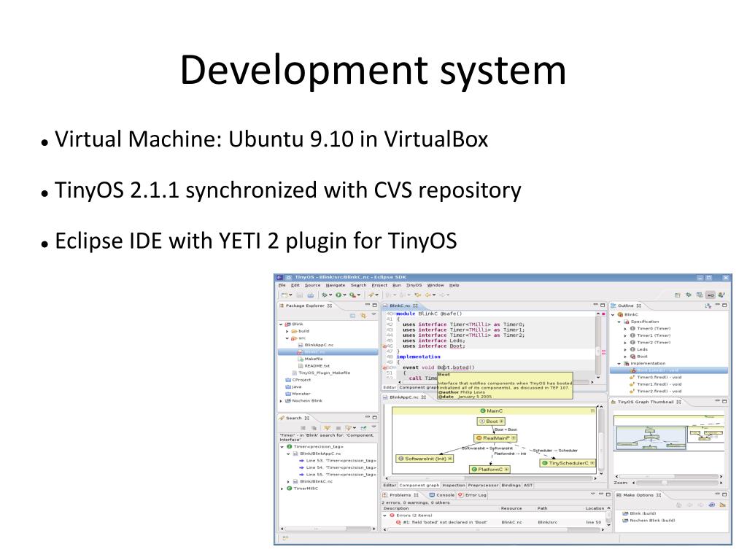Toggle expand box on PlatformC node
Screen dimensions: 747x560
tap(507, 470)
